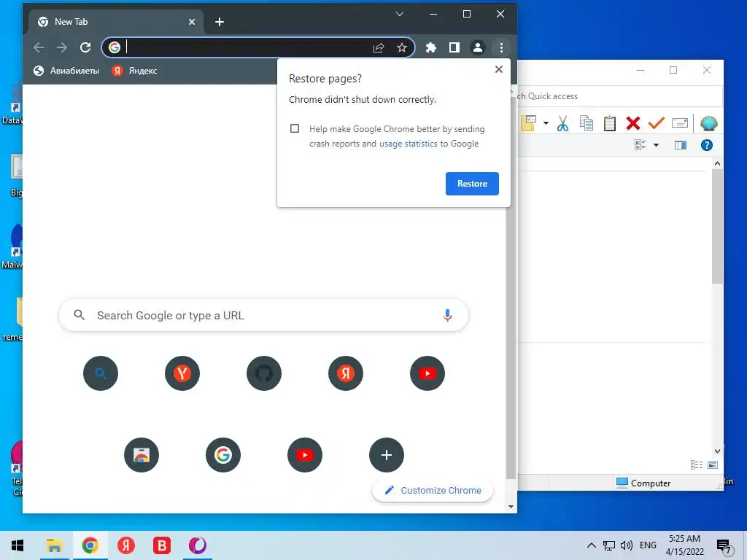The height and width of the screenshot is (560, 747).
Task: Go forward in Chrome history
Action: [x=62, y=47]
